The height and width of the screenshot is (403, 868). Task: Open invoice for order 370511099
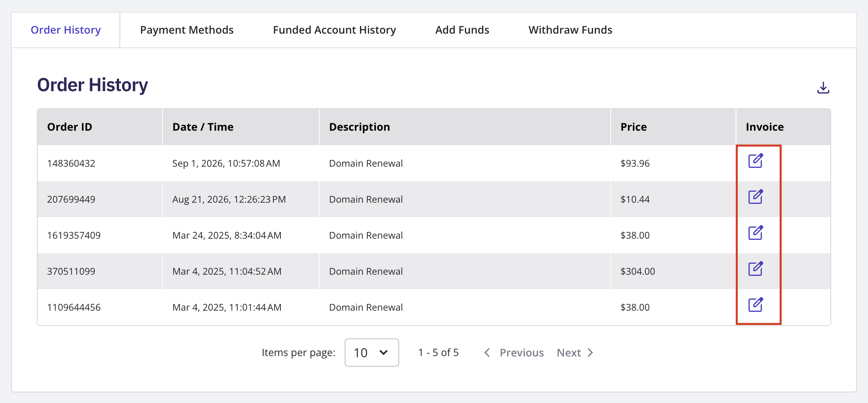pos(756,269)
